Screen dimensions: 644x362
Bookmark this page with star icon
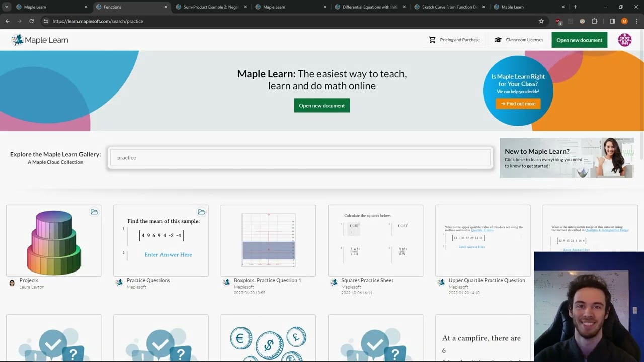541,21
